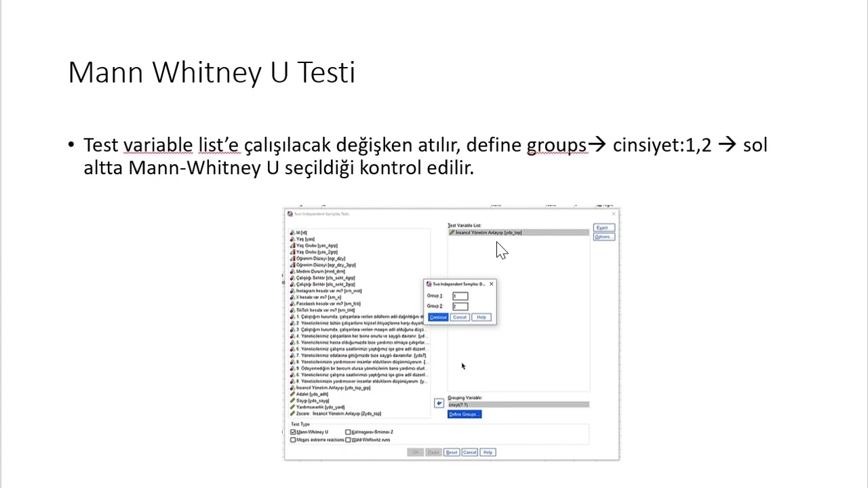Image resolution: width=868 pixels, height=488 pixels.
Task: Select X hesabı var mı? [sm_x]
Action: pos(316,297)
